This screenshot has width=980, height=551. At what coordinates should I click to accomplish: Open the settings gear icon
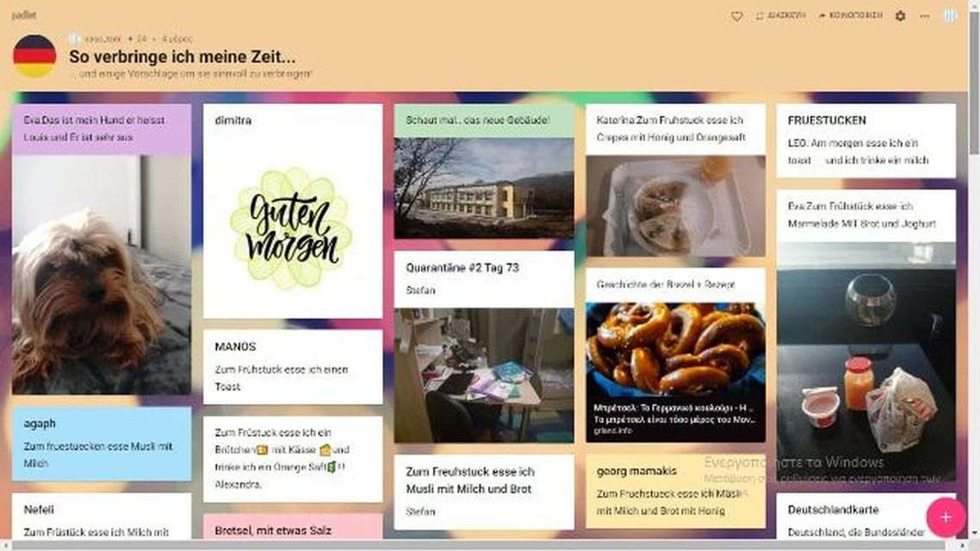point(900,15)
